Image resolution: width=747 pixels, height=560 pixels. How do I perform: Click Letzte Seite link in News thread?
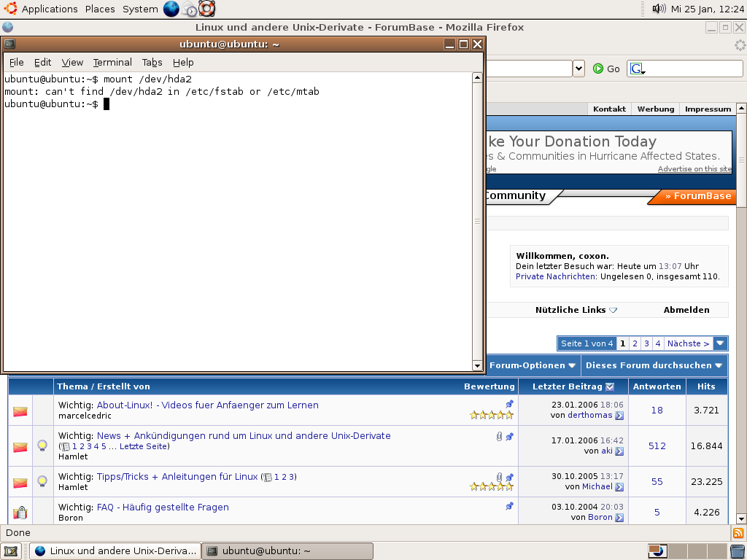click(143, 446)
